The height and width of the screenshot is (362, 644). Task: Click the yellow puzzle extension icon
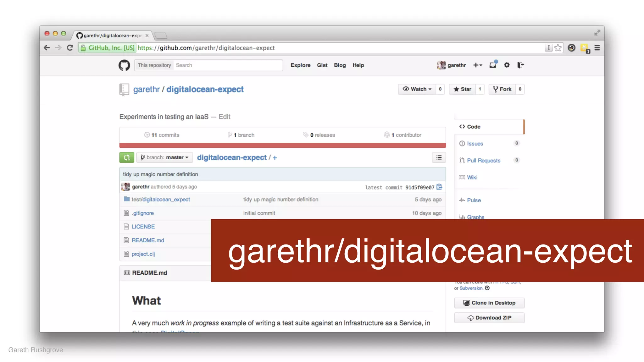585,48
